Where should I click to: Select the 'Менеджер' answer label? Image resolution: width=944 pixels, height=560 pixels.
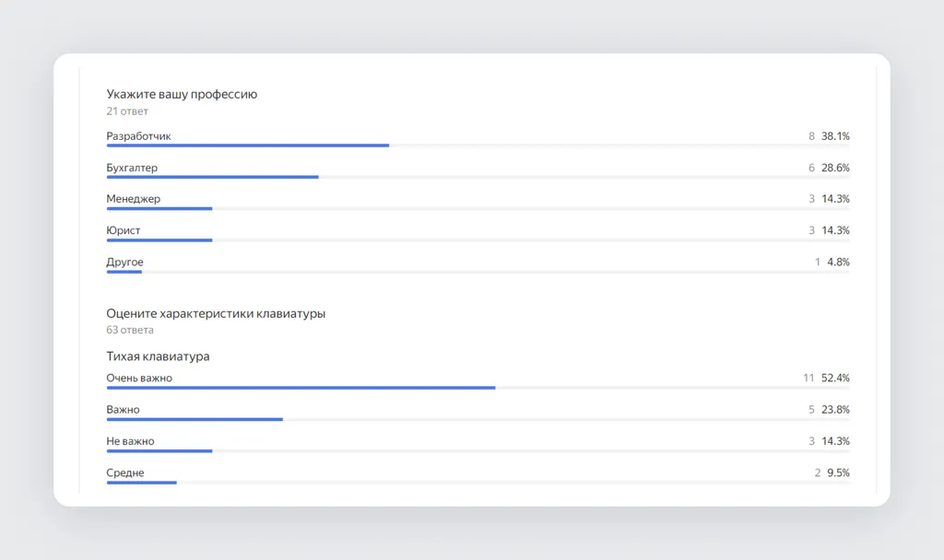tap(133, 199)
